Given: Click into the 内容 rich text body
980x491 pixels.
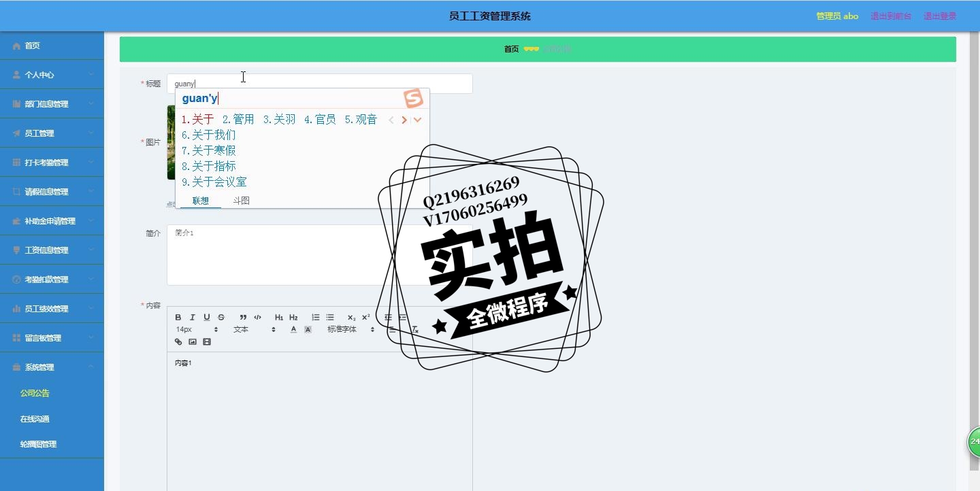Looking at the screenshot, I should point(320,422).
